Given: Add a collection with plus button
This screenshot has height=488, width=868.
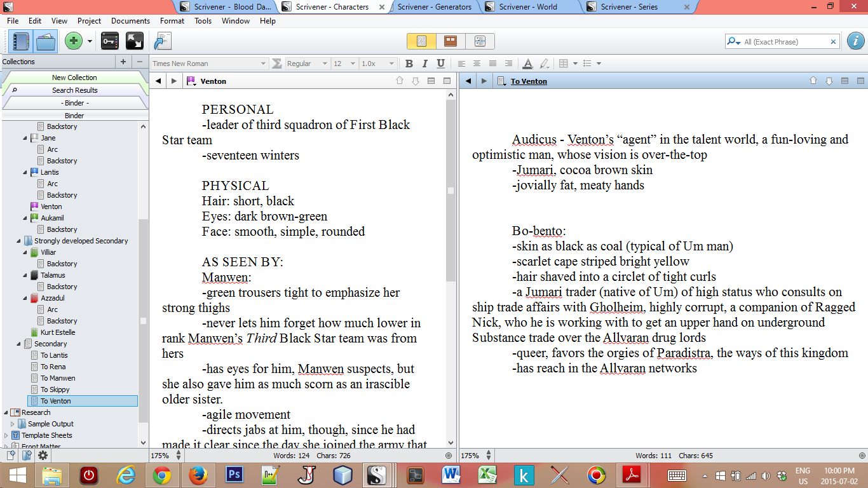Looking at the screenshot, I should [x=123, y=62].
